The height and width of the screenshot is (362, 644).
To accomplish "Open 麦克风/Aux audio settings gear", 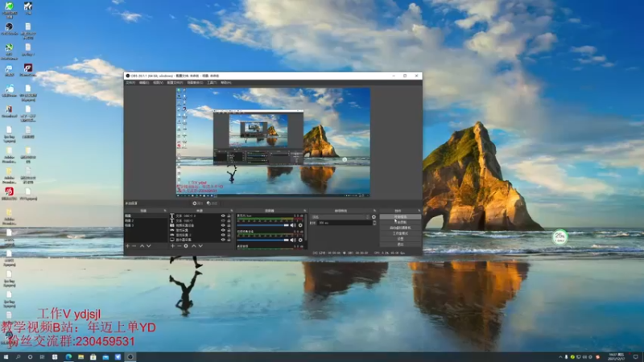I will 300,225.
